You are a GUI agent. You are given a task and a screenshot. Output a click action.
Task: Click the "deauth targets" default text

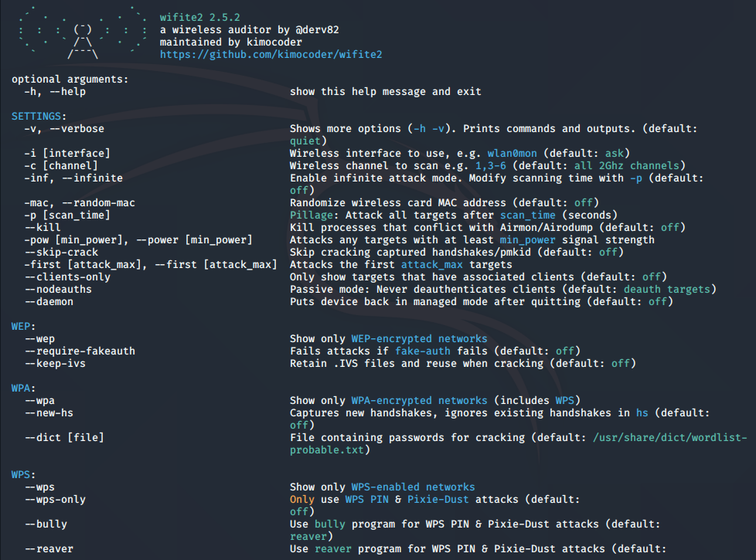click(667, 289)
